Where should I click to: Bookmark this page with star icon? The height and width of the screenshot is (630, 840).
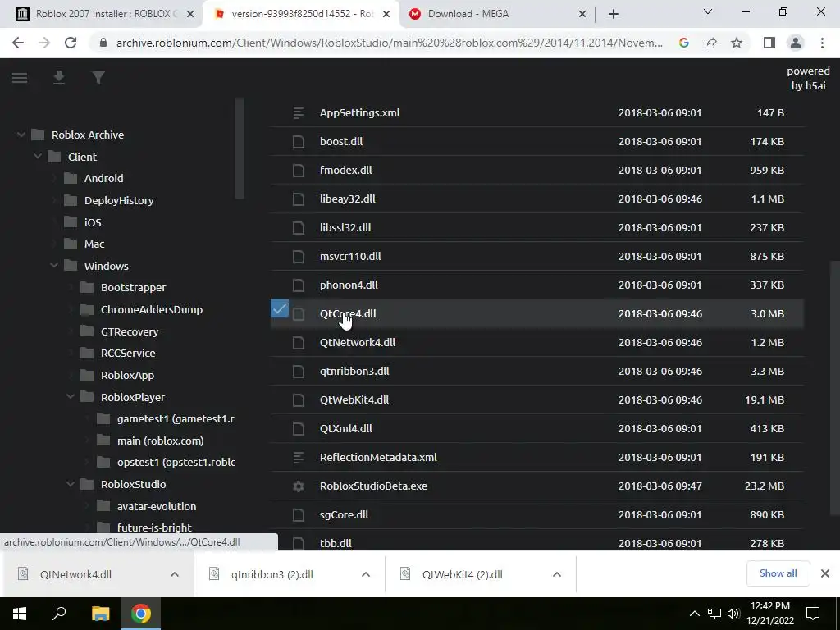737,43
